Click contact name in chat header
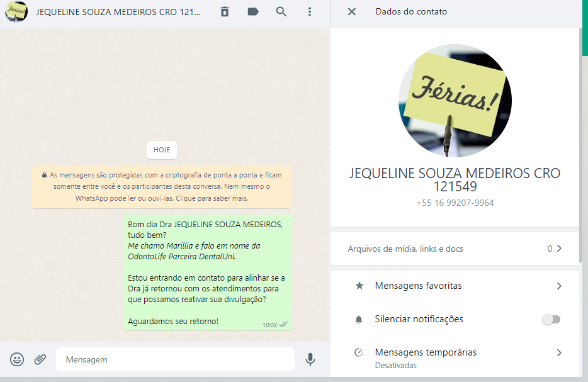Screen dimensions: 588x382 click(x=118, y=12)
